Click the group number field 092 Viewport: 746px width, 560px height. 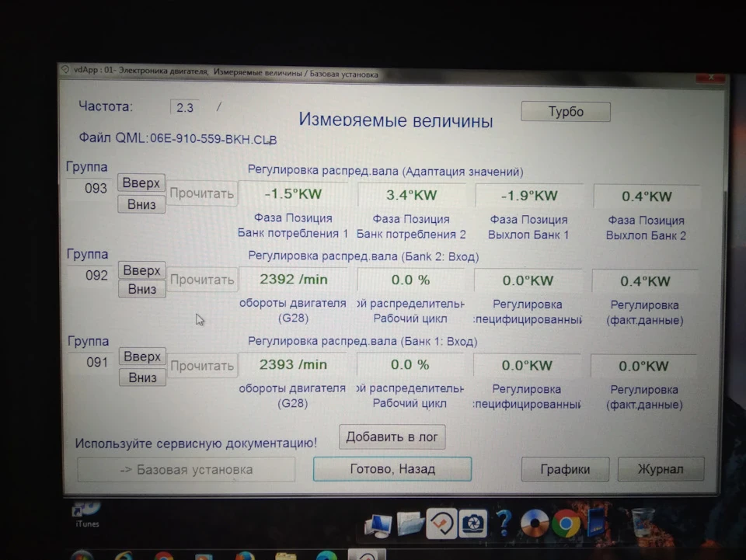(x=90, y=275)
